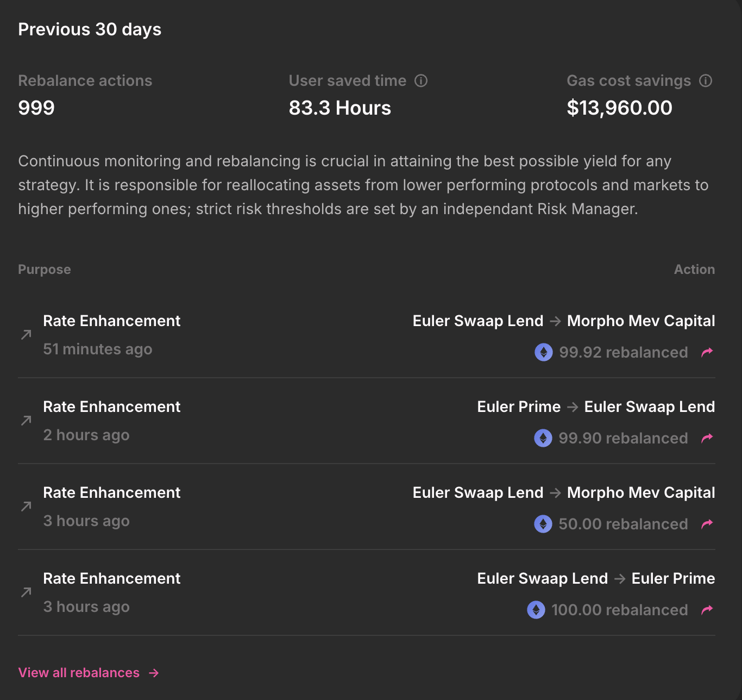
Task: Click the pink share arrow for 100.00 rebalanced
Action: coord(707,610)
